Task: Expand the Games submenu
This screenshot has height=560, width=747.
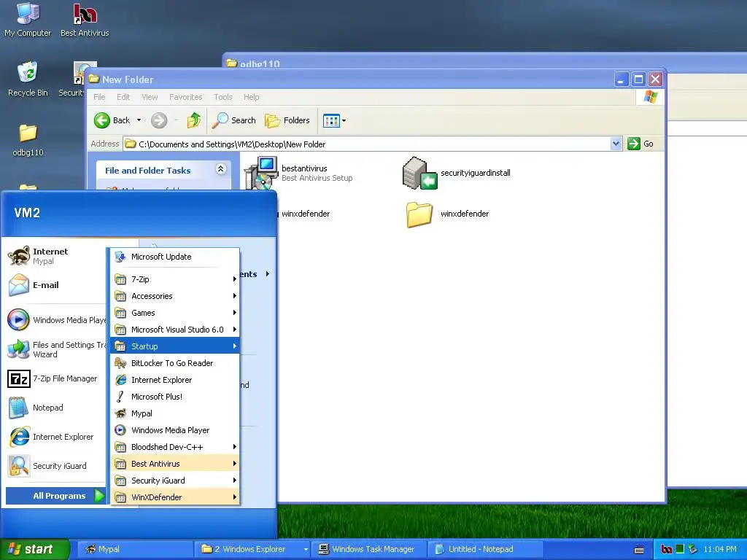Action: point(175,313)
